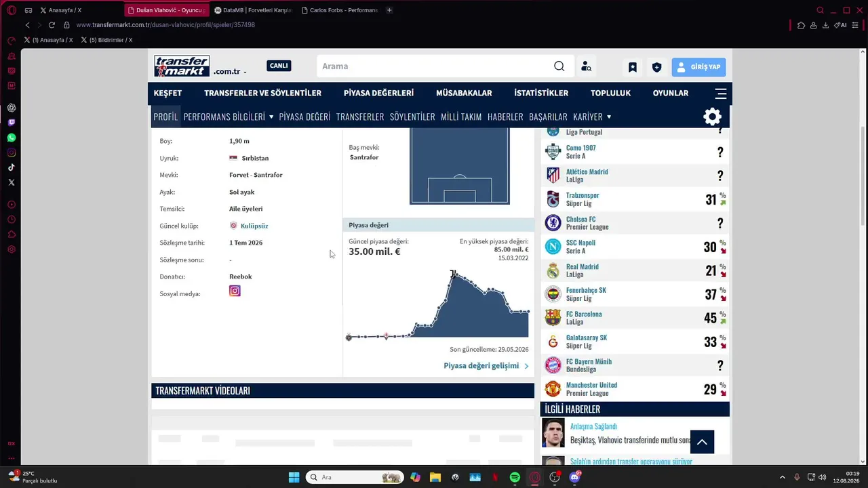Viewport: 868px width, 488px height.
Task: Open the Milli Takım profile tab
Action: (461, 117)
